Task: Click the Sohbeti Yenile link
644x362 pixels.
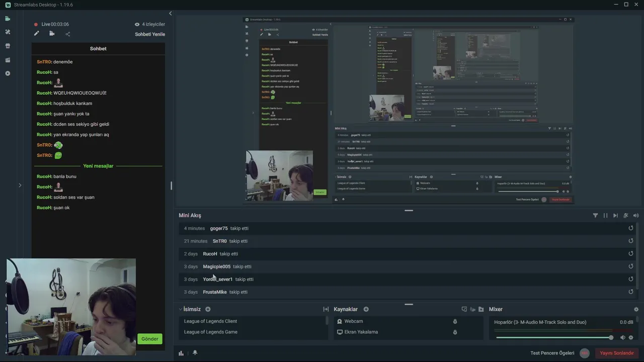Action: [x=150, y=34]
